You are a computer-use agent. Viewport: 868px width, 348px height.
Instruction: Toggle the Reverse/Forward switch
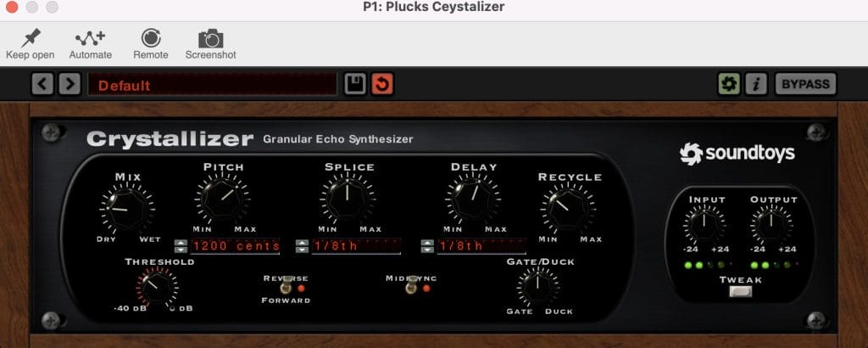coord(286,288)
